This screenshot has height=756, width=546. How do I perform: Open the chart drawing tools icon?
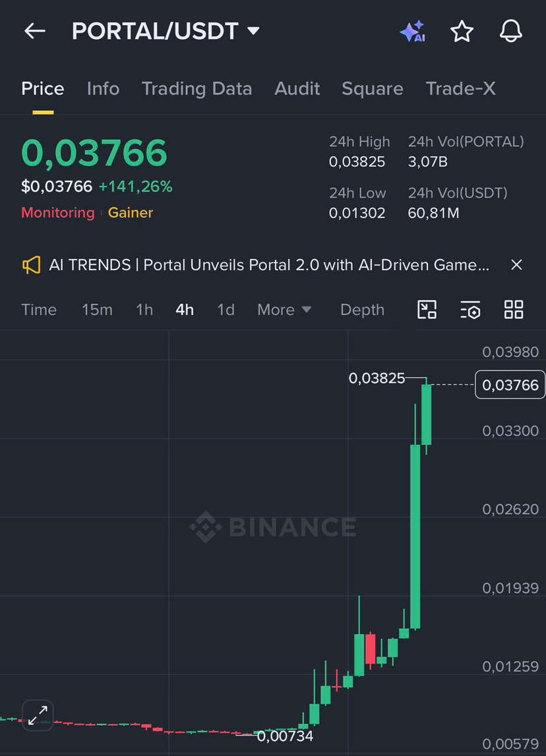pyautogui.click(x=427, y=310)
